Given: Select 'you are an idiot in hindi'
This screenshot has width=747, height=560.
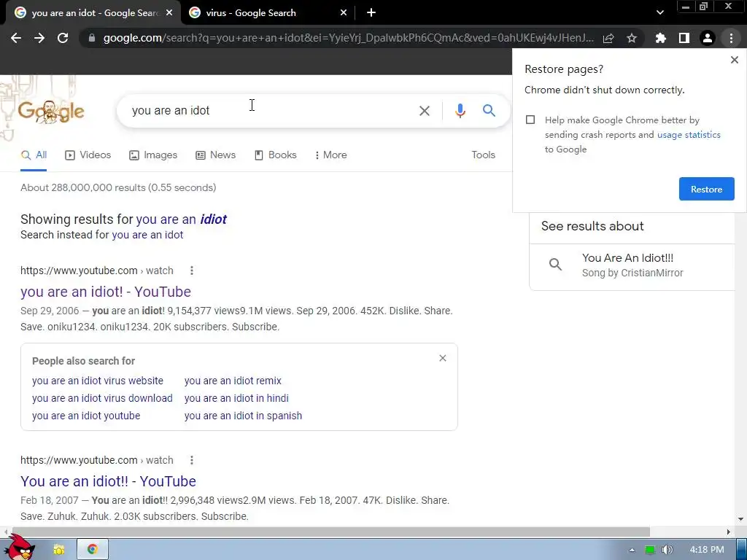Looking at the screenshot, I should 236,398.
